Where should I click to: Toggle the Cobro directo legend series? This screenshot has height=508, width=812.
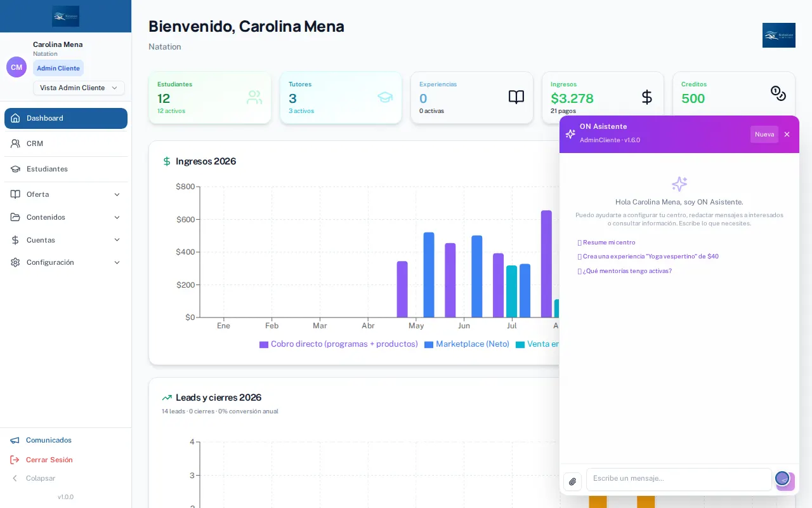click(339, 344)
